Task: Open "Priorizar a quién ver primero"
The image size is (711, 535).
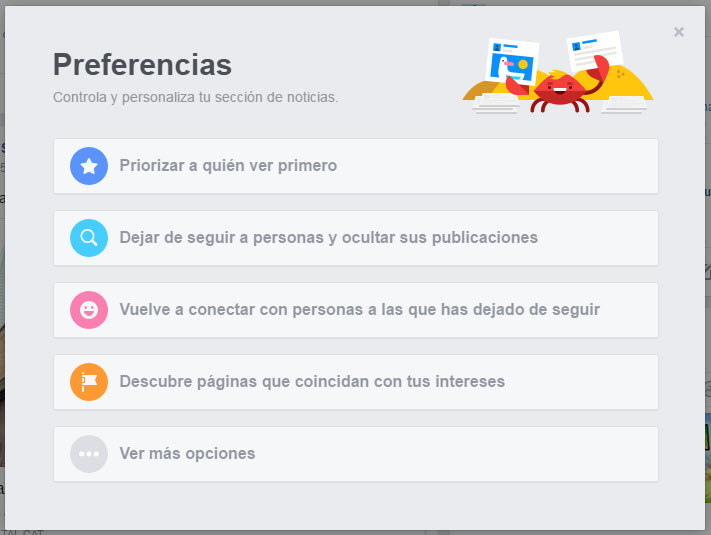Action: pos(228,166)
